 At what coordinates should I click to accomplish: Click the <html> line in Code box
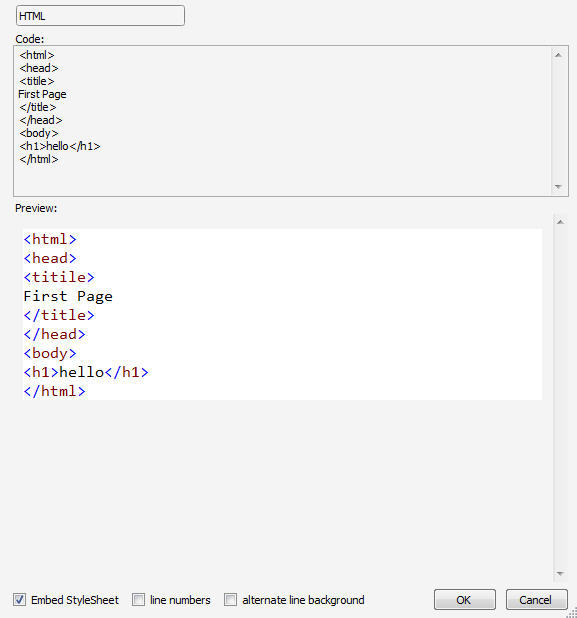click(37, 55)
